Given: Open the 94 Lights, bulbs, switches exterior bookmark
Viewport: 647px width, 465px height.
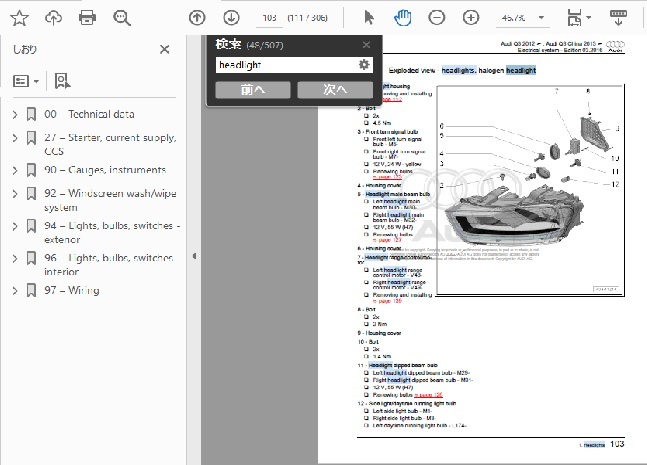Looking at the screenshot, I should point(112,233).
